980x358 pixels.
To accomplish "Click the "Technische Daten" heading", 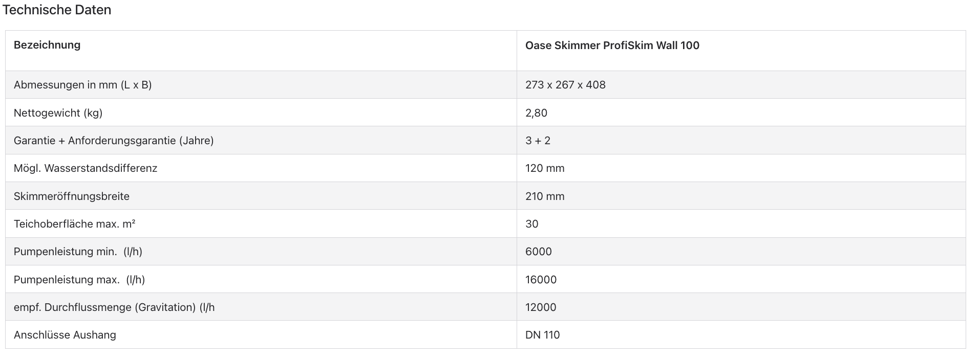I will (57, 10).
